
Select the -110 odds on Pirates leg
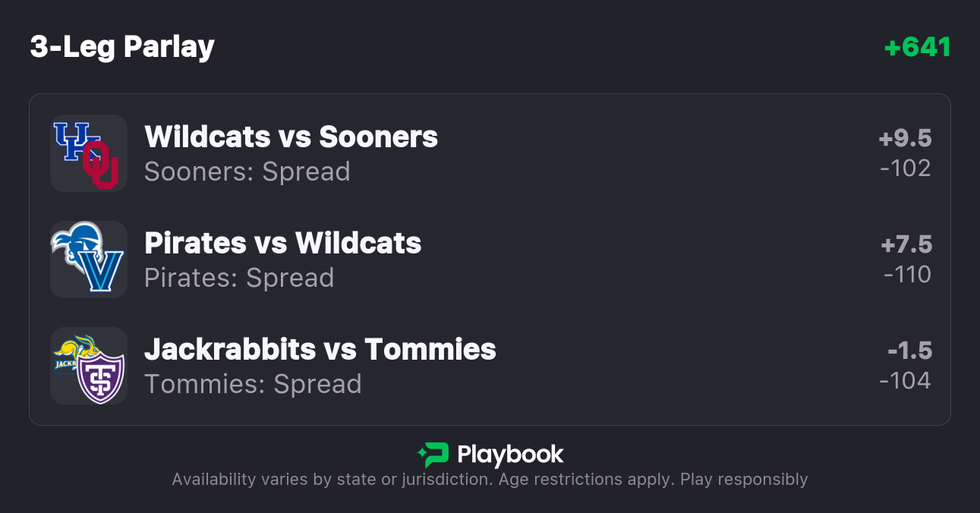point(907,274)
